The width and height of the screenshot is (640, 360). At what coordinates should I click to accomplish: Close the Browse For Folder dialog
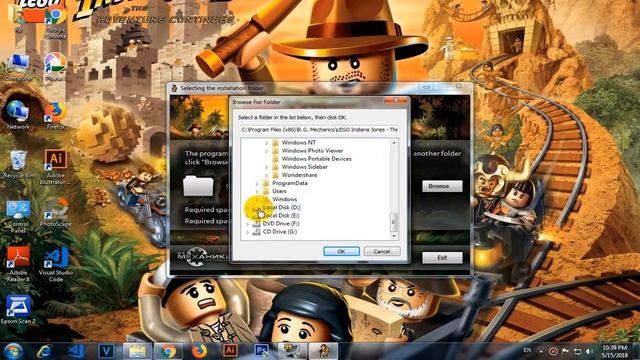coord(396,100)
